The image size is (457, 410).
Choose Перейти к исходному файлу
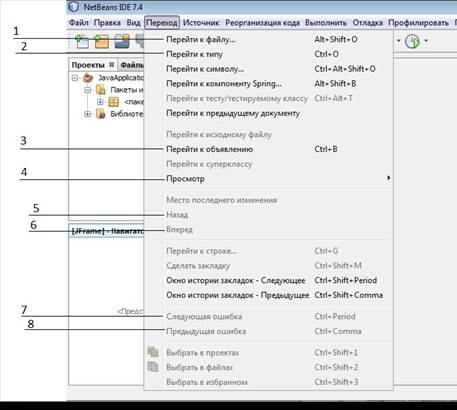click(269, 134)
